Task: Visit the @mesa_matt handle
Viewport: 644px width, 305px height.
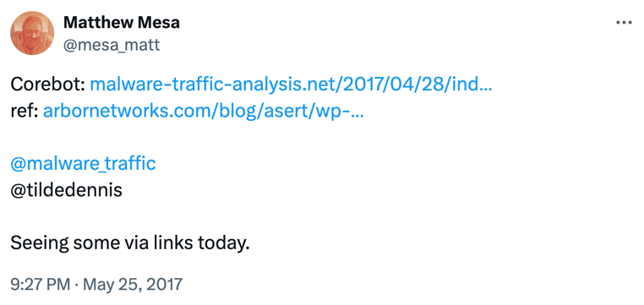Action: pyautogui.click(x=111, y=44)
